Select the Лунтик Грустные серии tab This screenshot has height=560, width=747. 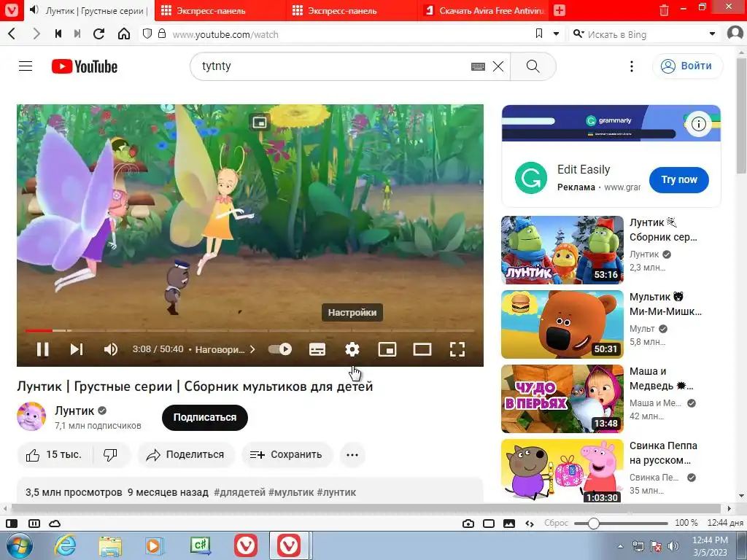click(x=89, y=10)
